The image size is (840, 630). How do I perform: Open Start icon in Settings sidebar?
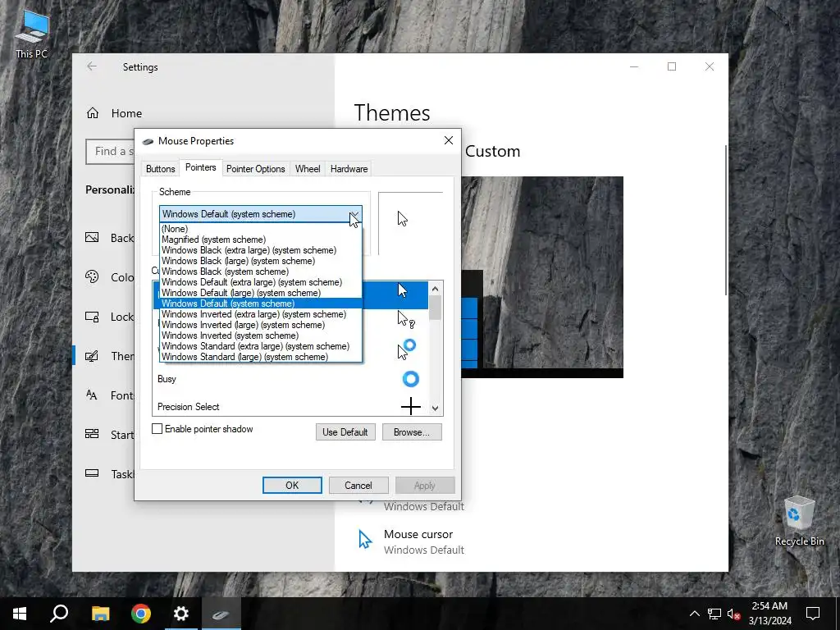(92, 435)
